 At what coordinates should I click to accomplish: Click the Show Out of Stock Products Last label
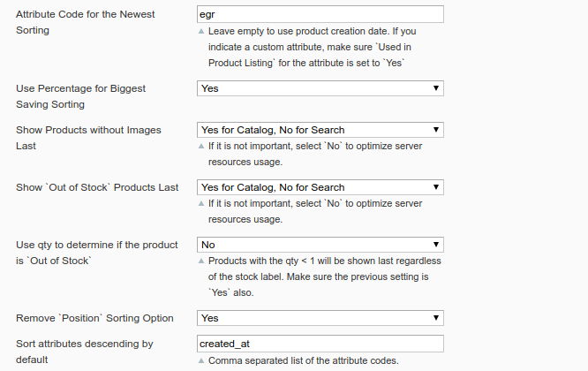tap(97, 187)
